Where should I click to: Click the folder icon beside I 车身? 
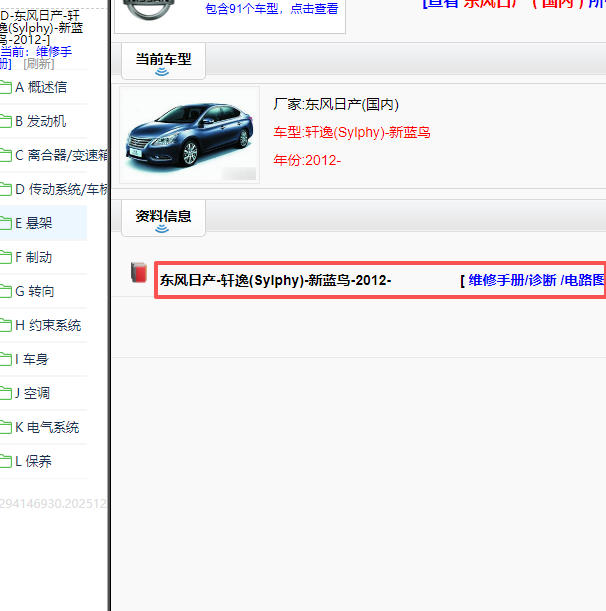5,359
